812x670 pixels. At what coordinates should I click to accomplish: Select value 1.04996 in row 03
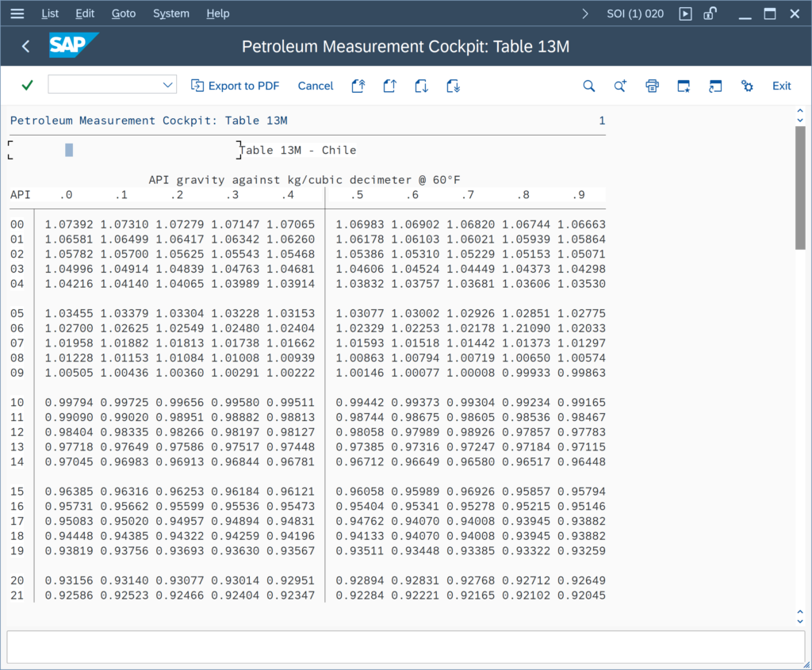tap(69, 270)
